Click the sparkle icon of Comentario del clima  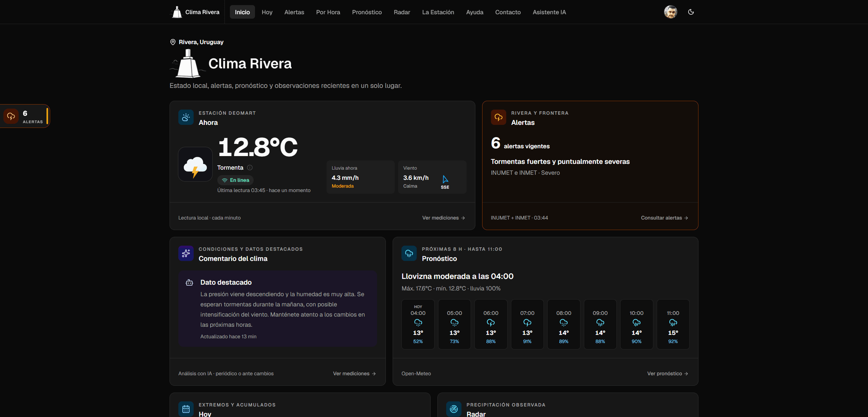[x=186, y=253]
